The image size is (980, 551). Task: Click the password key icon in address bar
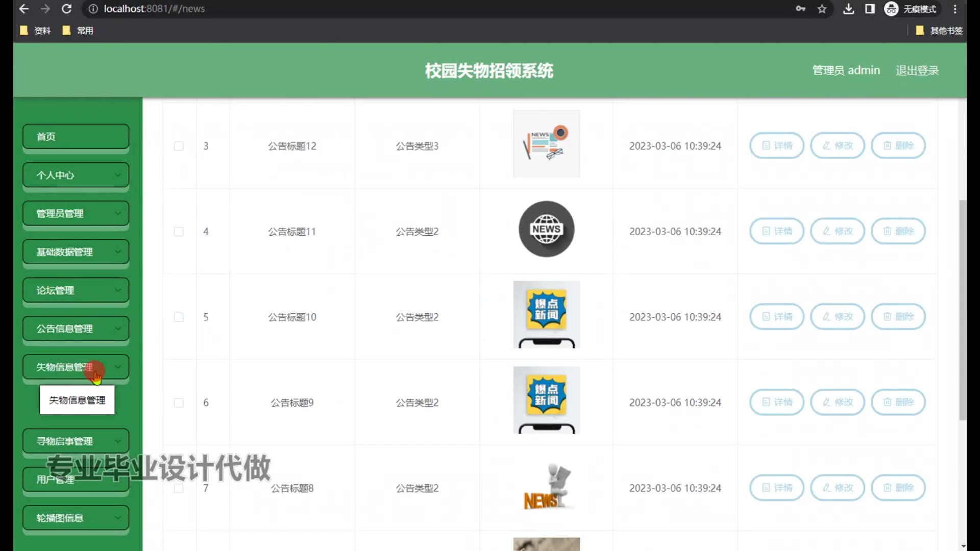[x=800, y=9]
